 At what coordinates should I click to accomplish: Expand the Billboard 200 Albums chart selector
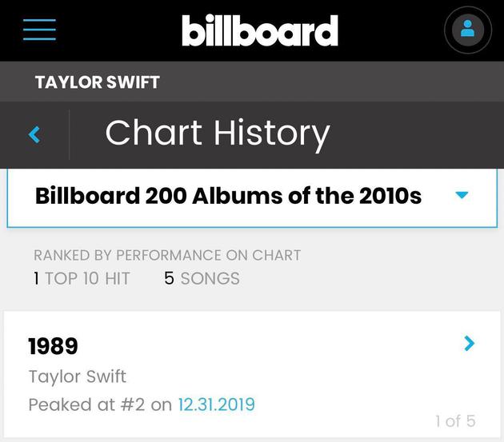click(228, 196)
